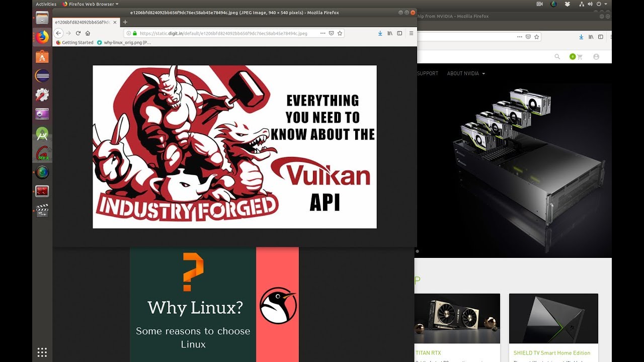Screen dimensions: 644x362
Task: Open the NVIDIA account profile icon
Action: coord(596,57)
